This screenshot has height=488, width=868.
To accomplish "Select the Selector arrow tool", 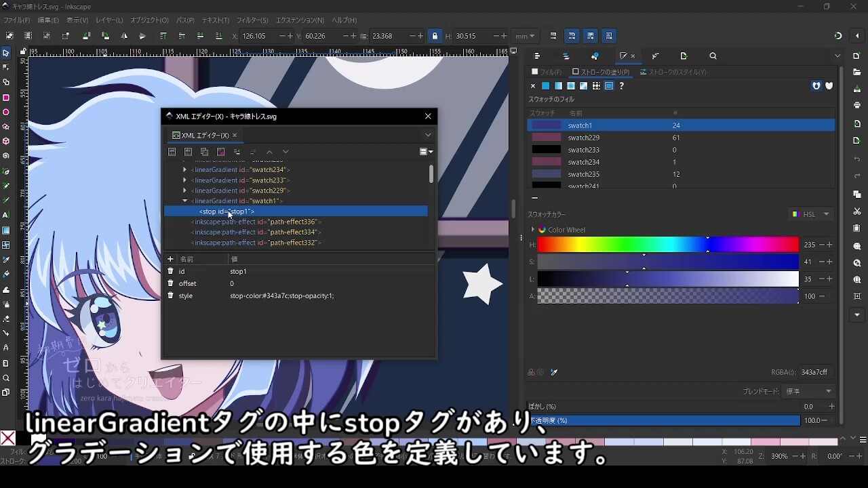I will click(6, 53).
